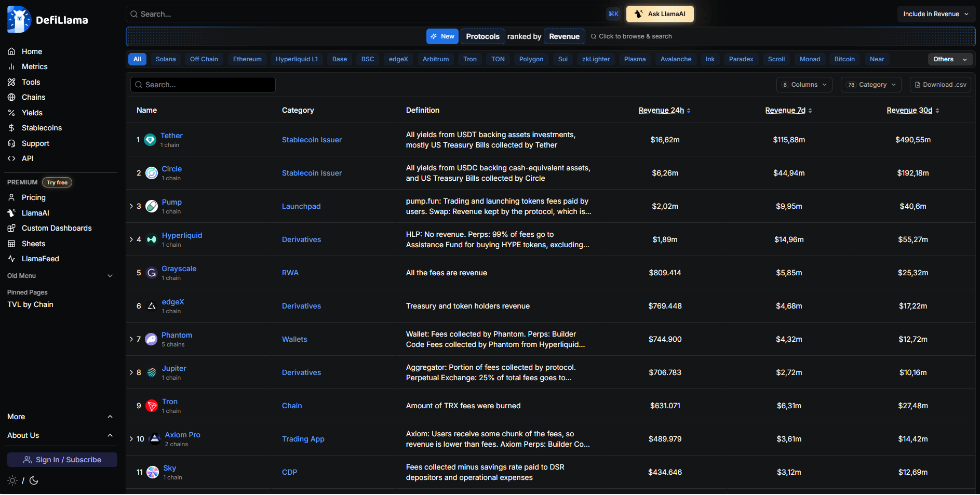This screenshot has width=980, height=495.
Task: Click the Stablecoins dollar icon in sidebar
Action: [11, 128]
